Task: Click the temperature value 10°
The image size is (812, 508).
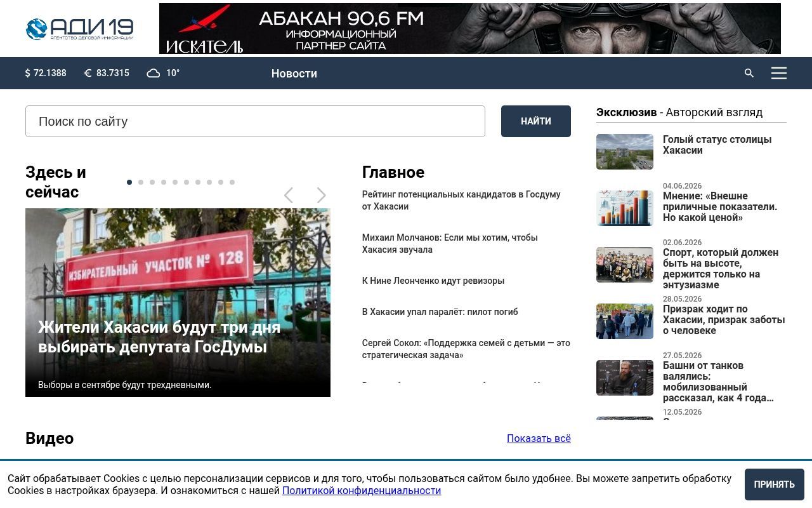Action: click(x=173, y=73)
